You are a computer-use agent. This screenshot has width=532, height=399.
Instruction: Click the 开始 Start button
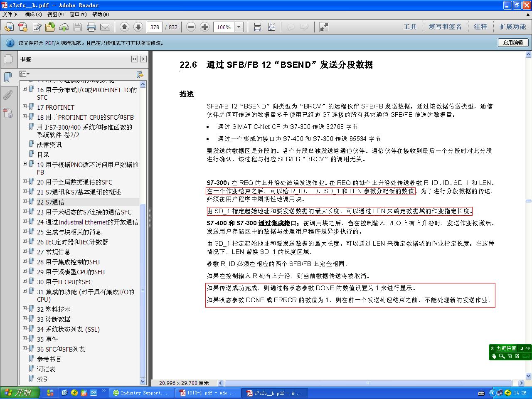(x=20, y=392)
